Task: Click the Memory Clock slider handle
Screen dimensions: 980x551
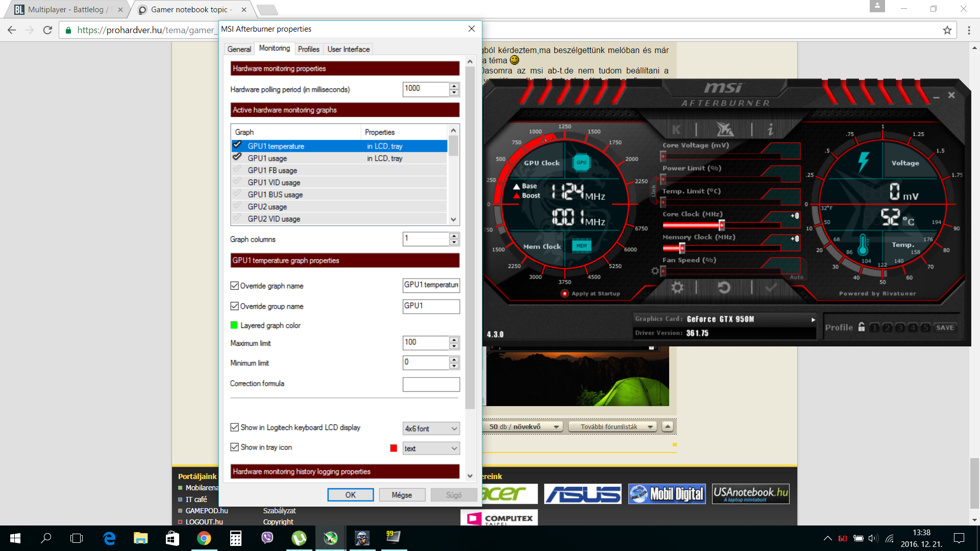Action: [682, 248]
